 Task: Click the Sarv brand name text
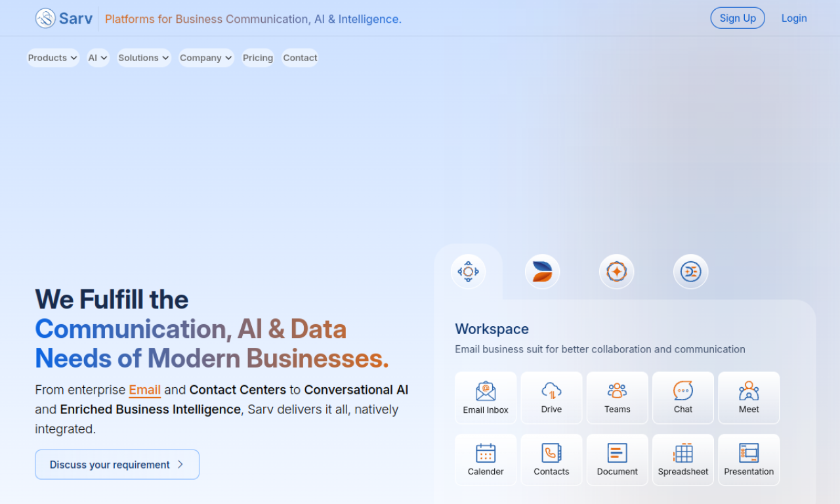pos(75,18)
